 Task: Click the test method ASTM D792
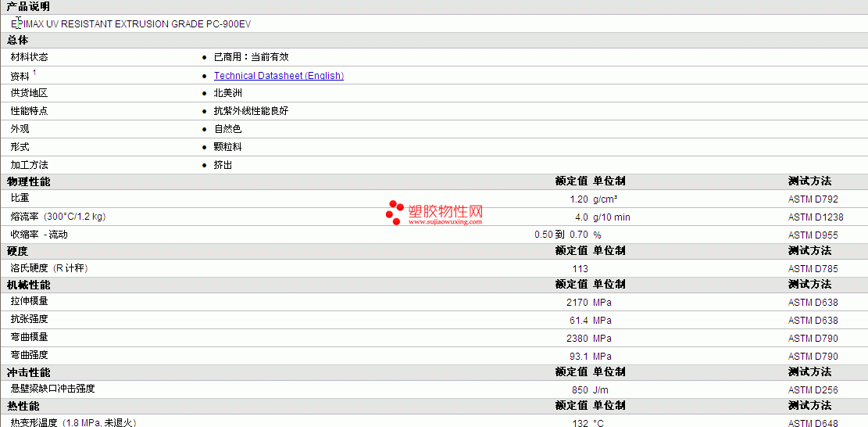tap(813, 199)
